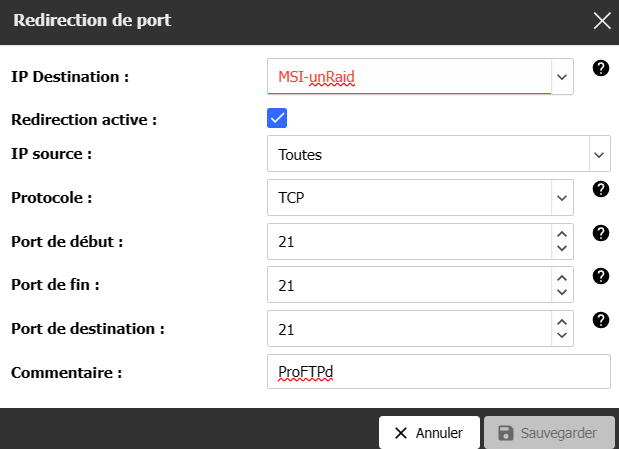Open help icon for IP Destination
The width and height of the screenshot is (619, 449).
point(601,68)
